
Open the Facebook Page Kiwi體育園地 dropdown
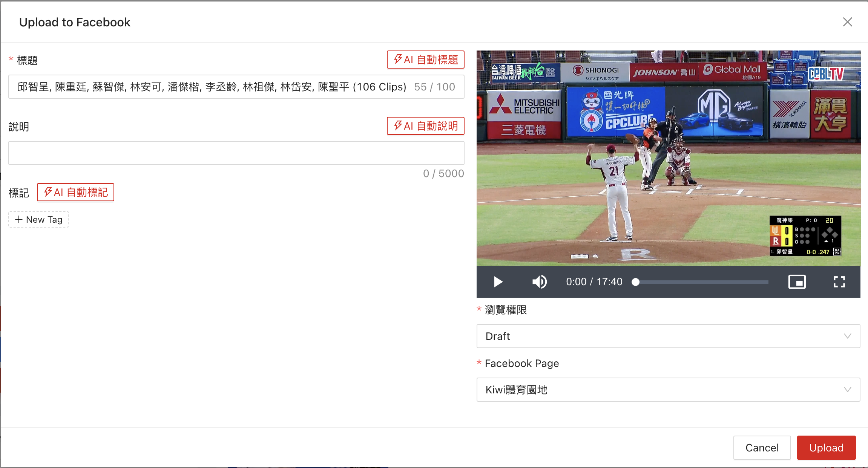(668, 390)
